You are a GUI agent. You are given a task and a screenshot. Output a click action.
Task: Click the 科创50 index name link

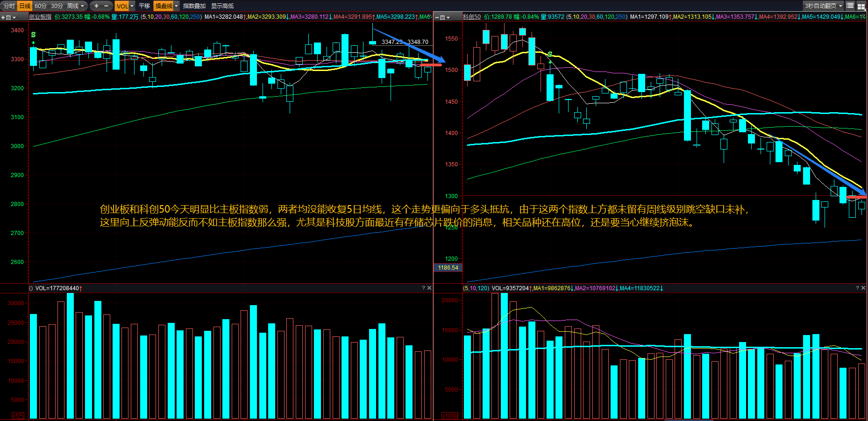[x=471, y=17]
